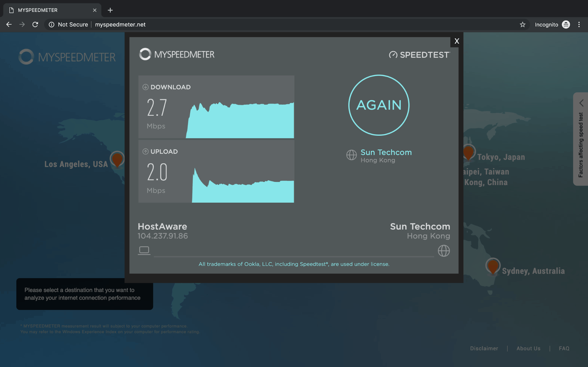The height and width of the screenshot is (367, 588).
Task: Click the upload speed graph
Action: point(243,185)
